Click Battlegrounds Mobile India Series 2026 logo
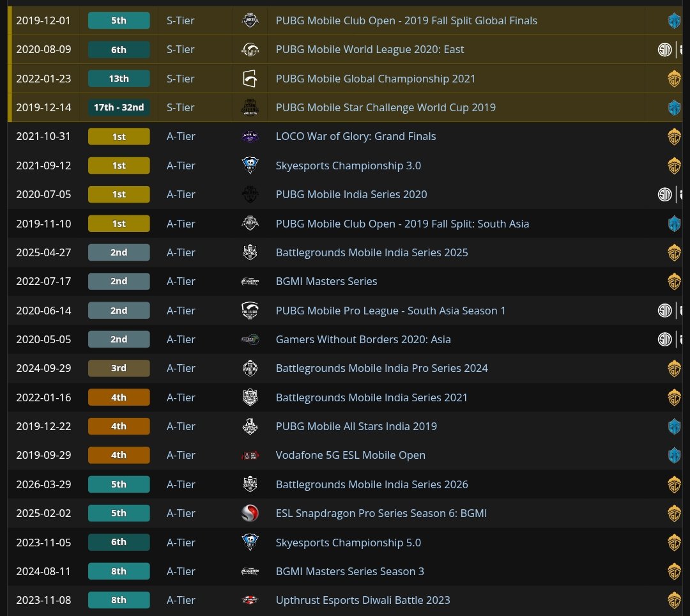 (x=250, y=484)
